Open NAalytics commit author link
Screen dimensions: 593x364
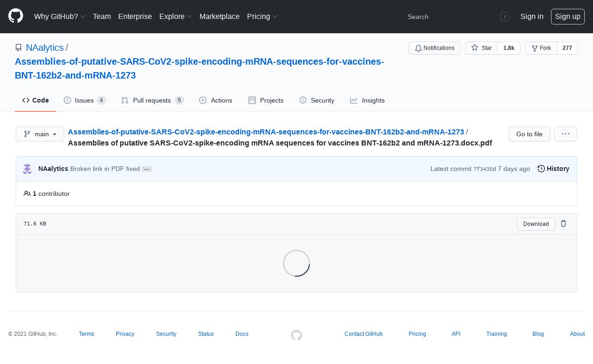[53, 169]
